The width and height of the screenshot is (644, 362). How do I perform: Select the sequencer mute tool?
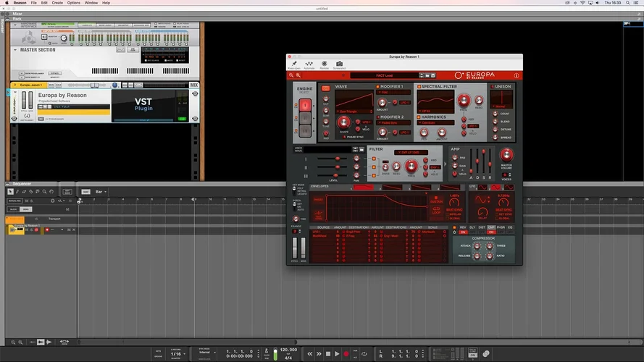[38, 192]
